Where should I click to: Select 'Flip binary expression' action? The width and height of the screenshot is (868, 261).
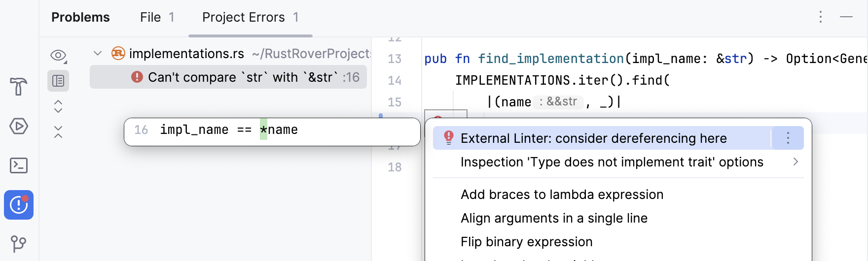(x=526, y=242)
